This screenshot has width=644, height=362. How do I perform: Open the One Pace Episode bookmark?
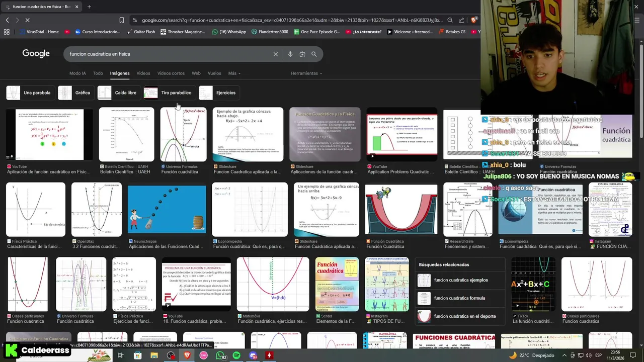click(316, 32)
